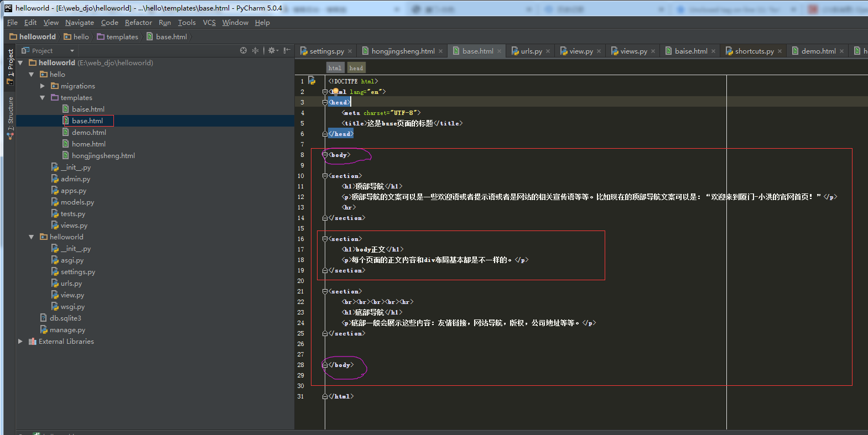
Task: Click settings.py file icon in tree
Action: (x=55, y=272)
